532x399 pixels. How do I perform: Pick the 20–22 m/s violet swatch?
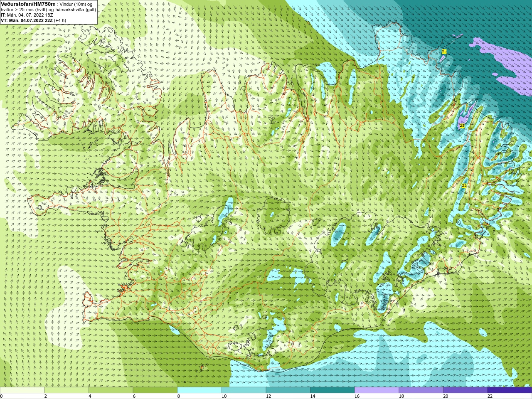pyautogui.click(x=465, y=390)
